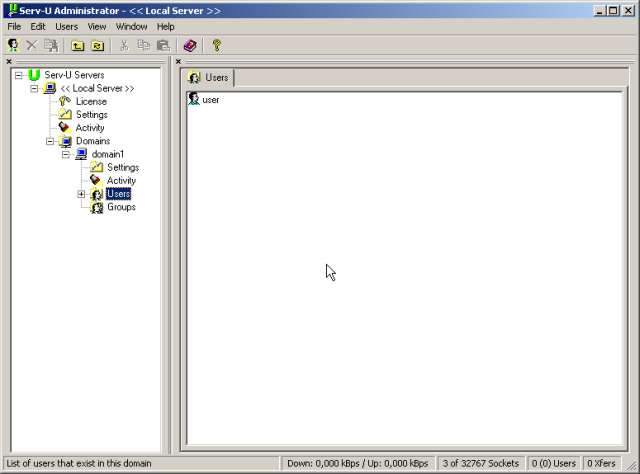
Task: Click the Serv-U title bar application icon
Action: click(12, 10)
